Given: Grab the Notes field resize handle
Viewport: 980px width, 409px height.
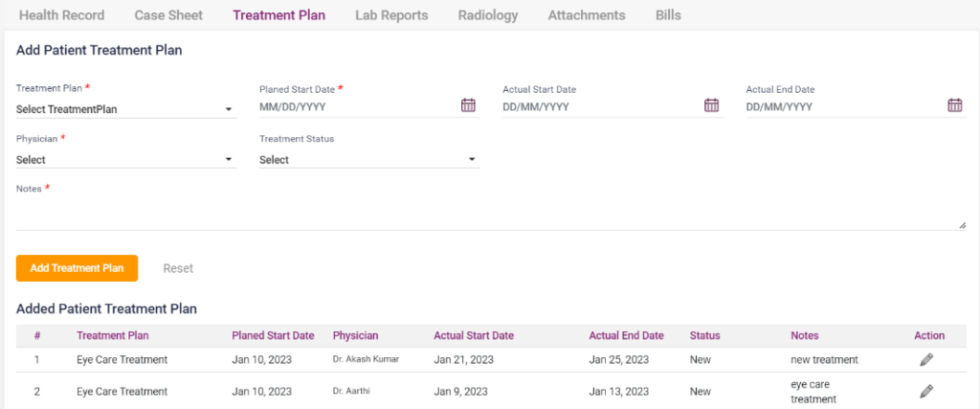Looking at the screenshot, I should tap(962, 225).
